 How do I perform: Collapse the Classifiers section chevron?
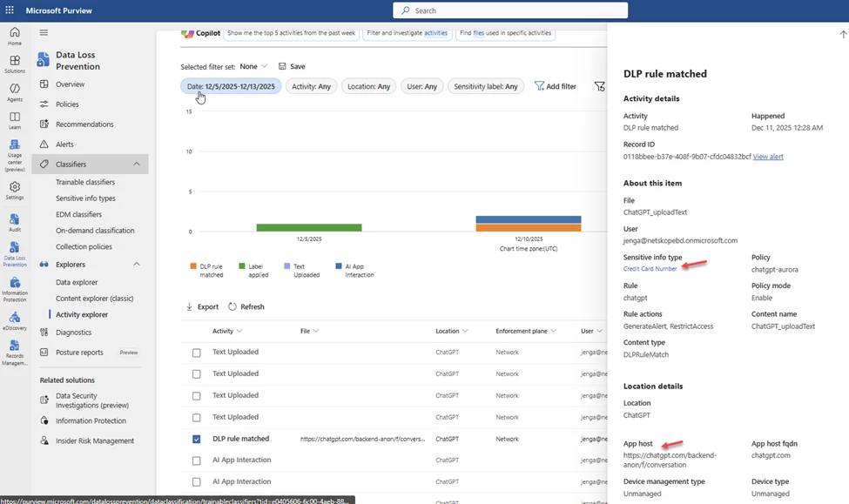coord(137,164)
